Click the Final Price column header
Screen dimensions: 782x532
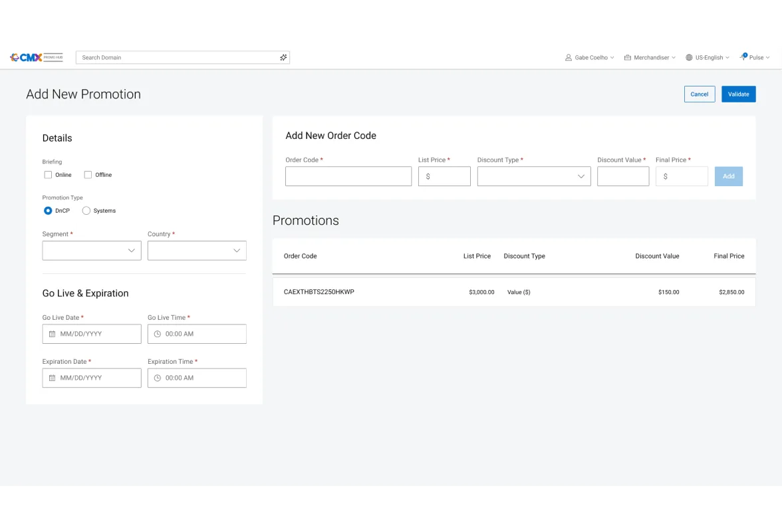pos(729,256)
